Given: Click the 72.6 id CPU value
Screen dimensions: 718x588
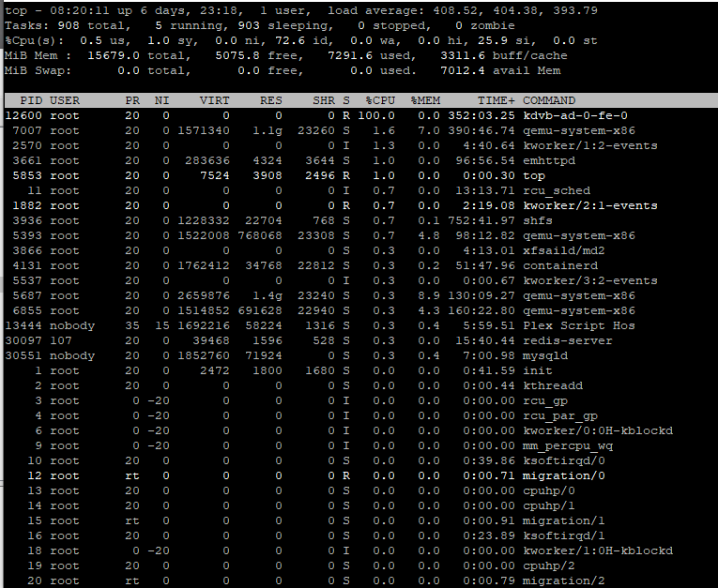Looking at the screenshot, I should point(290,40).
